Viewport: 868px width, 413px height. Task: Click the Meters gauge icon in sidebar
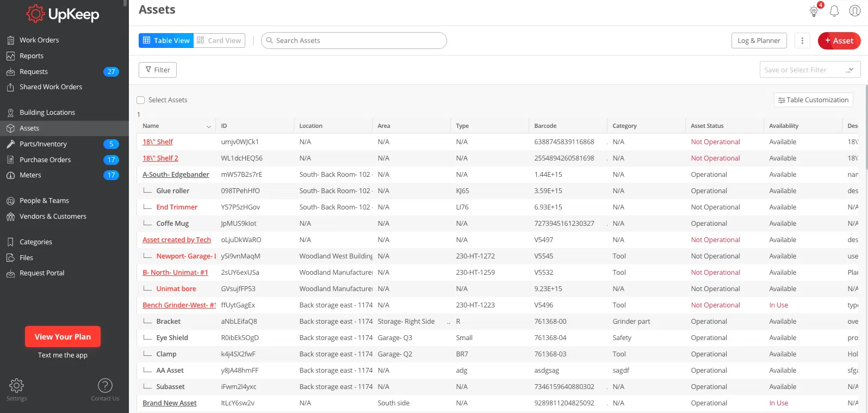10,175
